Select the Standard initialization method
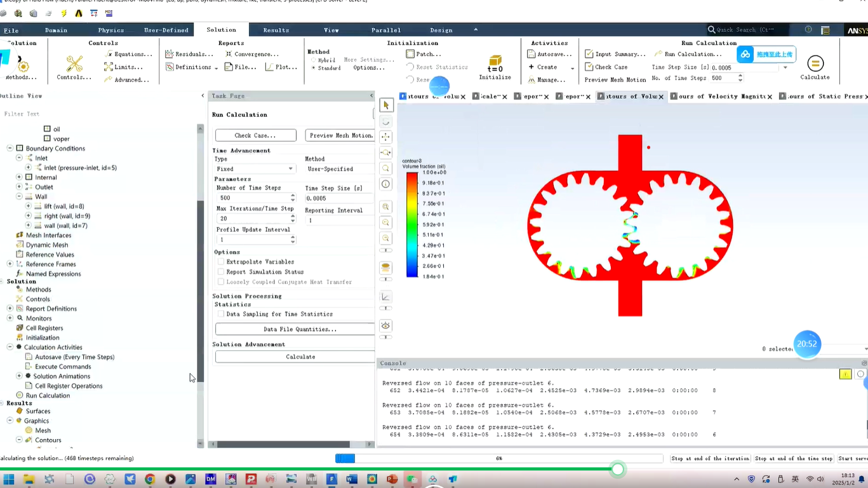 click(313, 68)
